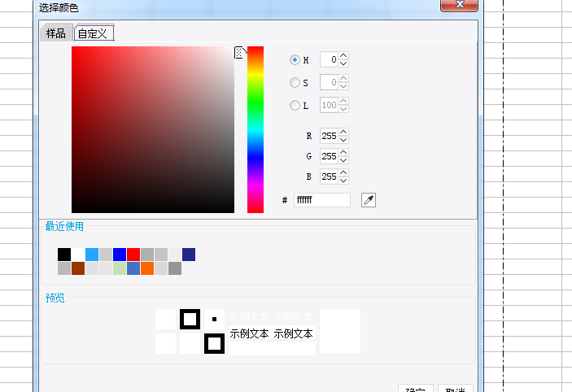Viewport: 572px width, 392px height.
Task: Click the B value field showing 255
Action: pyautogui.click(x=329, y=176)
